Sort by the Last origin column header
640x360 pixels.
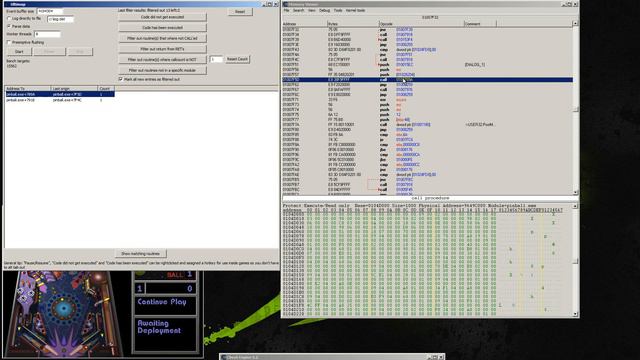pyautogui.click(x=74, y=89)
